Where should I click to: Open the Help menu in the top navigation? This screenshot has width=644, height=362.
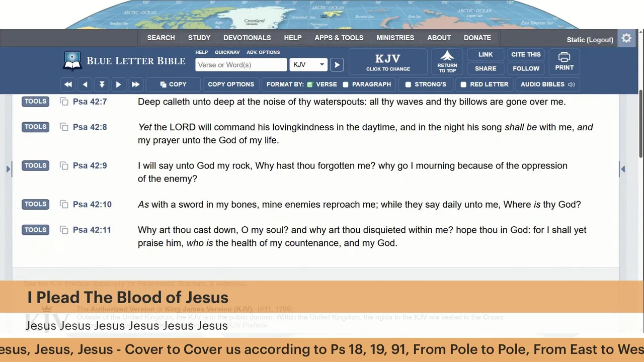[x=293, y=38]
